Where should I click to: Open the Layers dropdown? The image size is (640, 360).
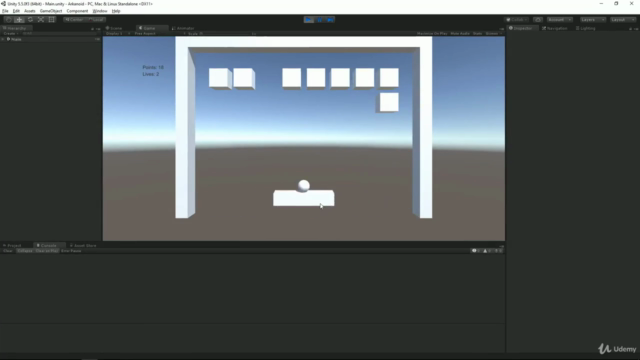click(592, 20)
